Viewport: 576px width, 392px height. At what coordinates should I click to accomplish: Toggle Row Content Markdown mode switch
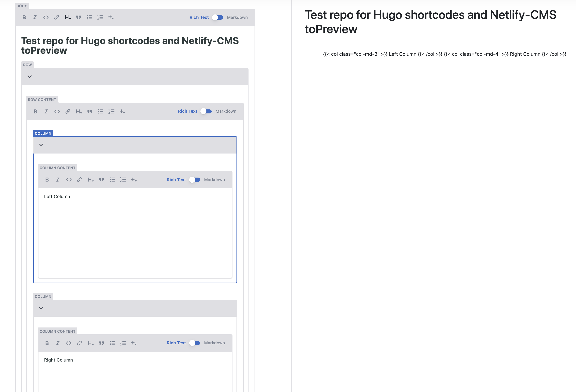click(206, 111)
